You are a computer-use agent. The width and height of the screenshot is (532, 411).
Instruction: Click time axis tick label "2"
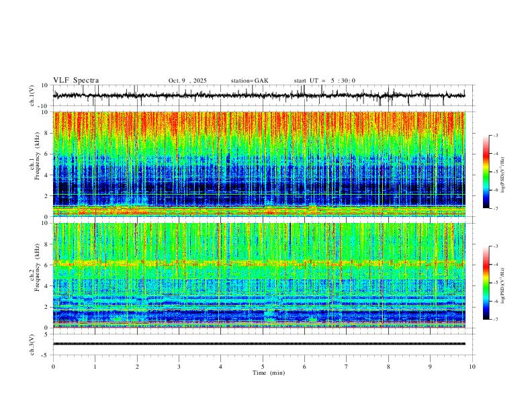coord(137,367)
